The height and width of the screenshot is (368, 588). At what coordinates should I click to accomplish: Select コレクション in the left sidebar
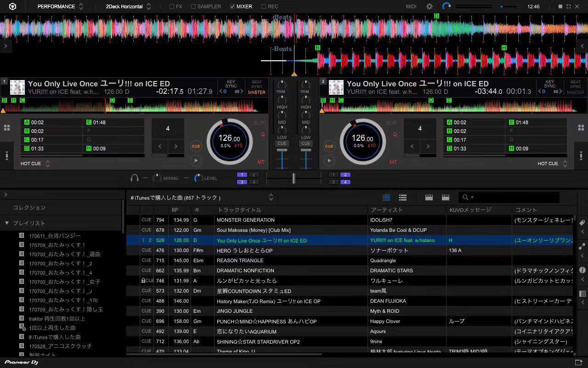click(x=29, y=207)
